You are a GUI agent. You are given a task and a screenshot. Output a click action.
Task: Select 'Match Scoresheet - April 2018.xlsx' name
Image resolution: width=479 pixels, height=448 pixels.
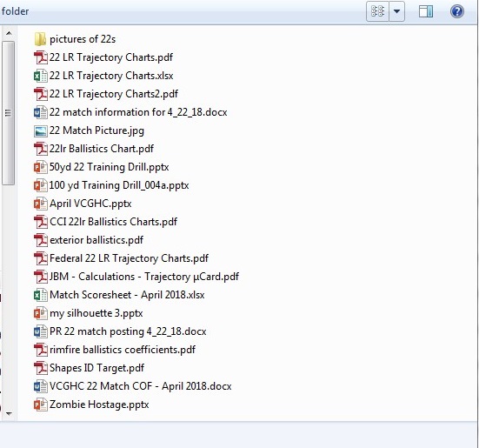(x=127, y=295)
